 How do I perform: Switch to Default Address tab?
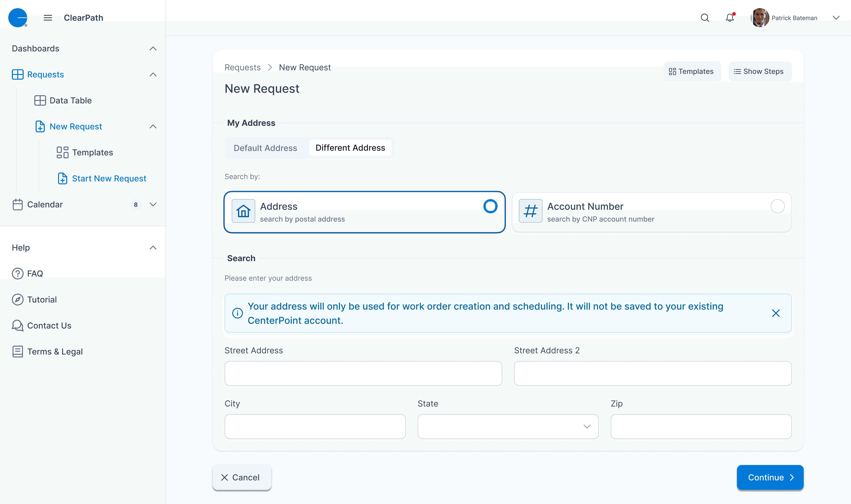pyautogui.click(x=265, y=148)
